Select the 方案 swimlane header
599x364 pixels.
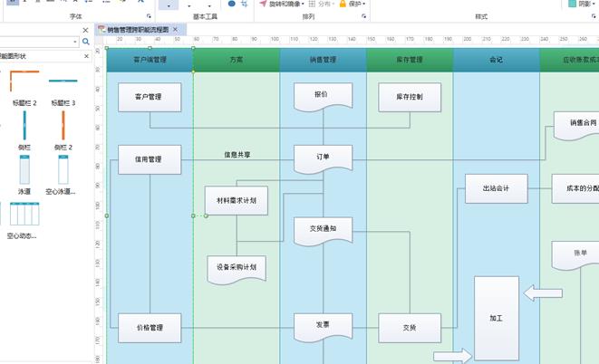(x=237, y=60)
